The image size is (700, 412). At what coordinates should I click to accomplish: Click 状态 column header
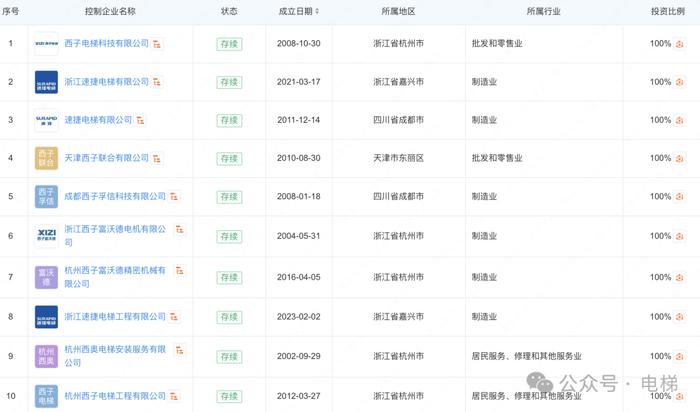[x=229, y=11]
